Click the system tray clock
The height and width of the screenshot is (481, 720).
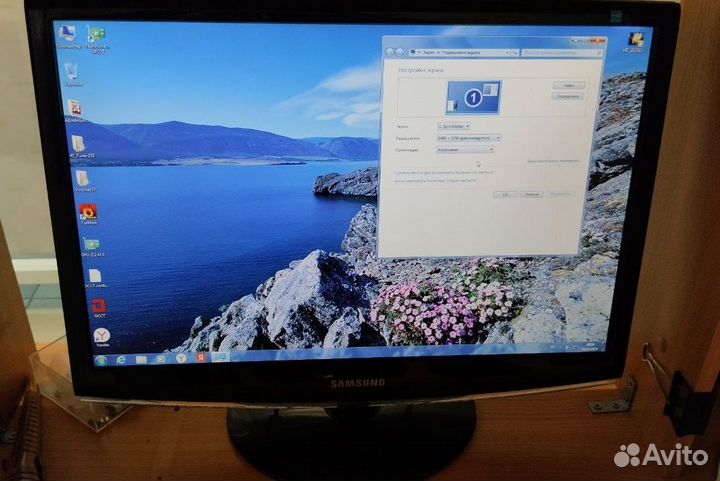click(x=589, y=347)
